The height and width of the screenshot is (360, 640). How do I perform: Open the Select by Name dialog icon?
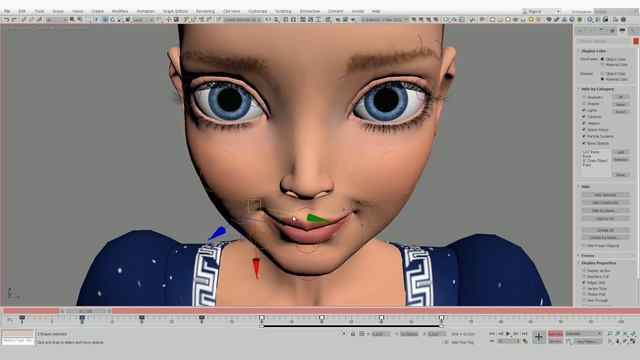pos(80,19)
